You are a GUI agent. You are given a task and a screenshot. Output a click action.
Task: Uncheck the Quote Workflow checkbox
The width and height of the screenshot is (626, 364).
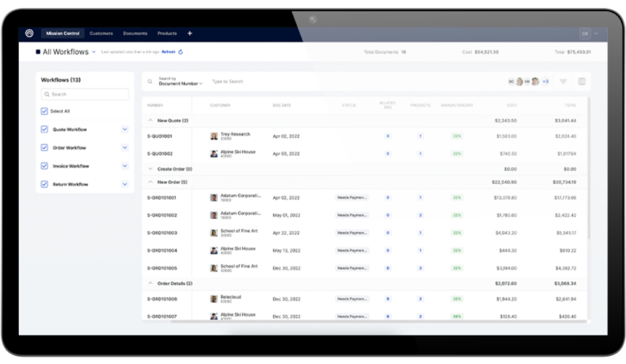tap(44, 129)
